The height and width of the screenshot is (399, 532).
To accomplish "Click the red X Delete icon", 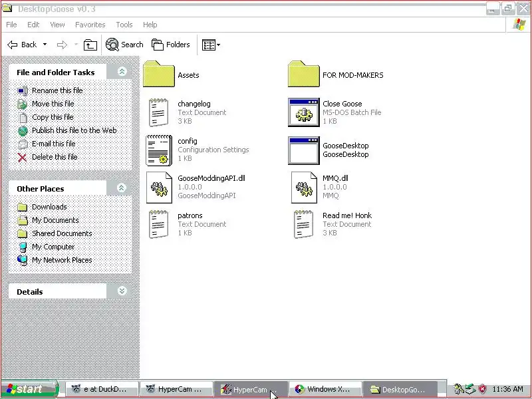I will click(23, 158).
